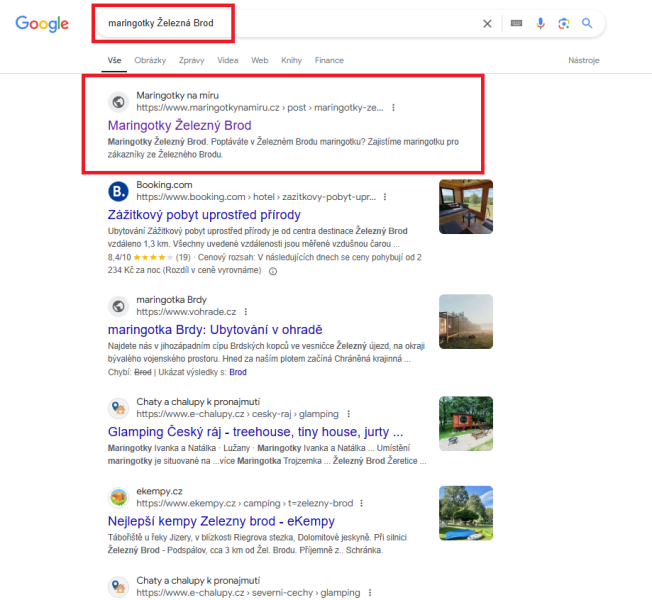Open info icon next to Booking price note
The width and height of the screenshot is (652, 600).
(273, 272)
